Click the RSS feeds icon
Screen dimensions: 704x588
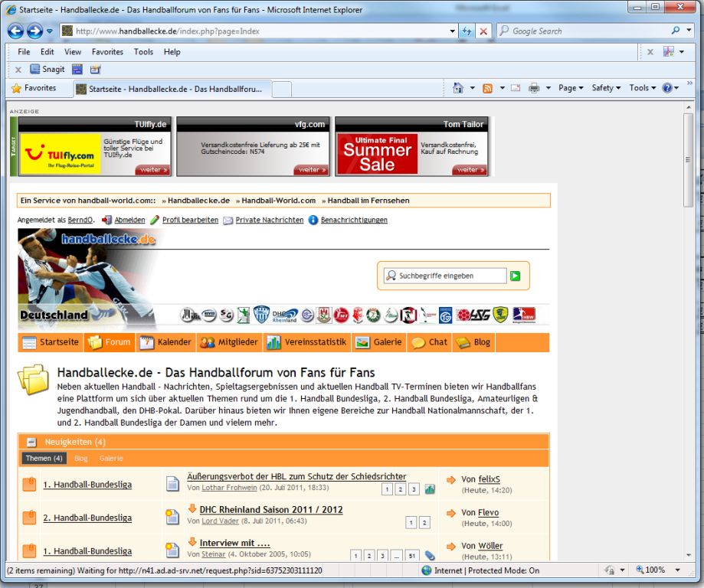487,88
